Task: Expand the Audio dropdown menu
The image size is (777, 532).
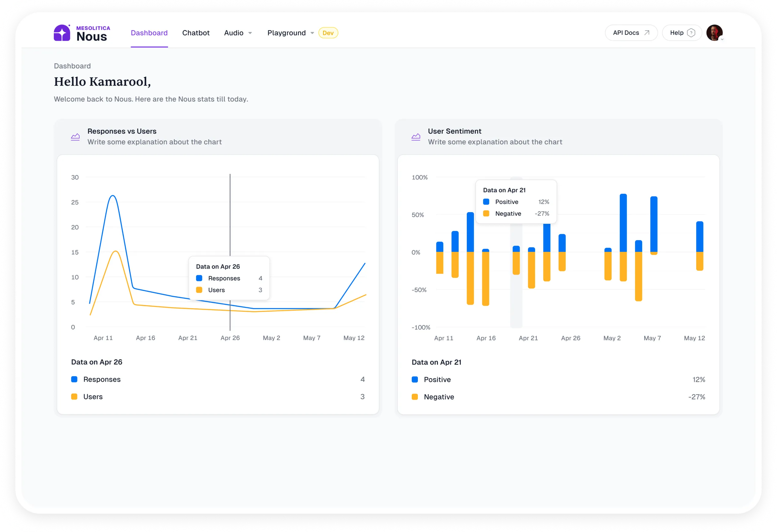Action: pyautogui.click(x=238, y=33)
